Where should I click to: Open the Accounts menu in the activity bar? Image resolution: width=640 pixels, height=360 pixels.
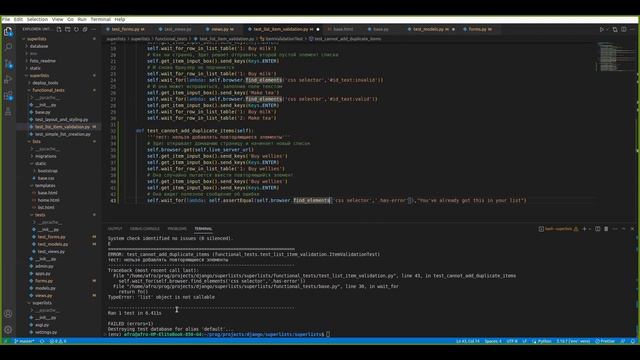8,314
